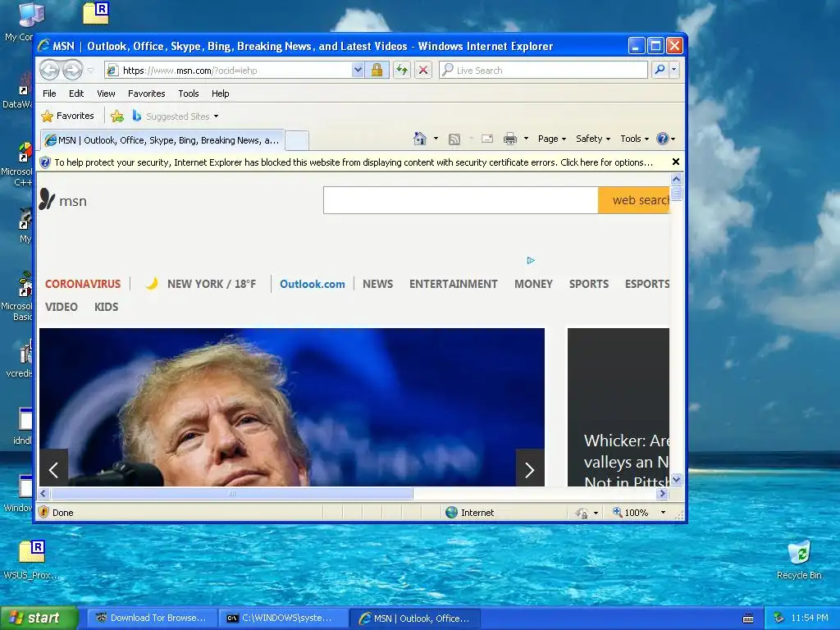Open the CORONAVIRUS link
The image size is (840, 630).
tap(83, 284)
